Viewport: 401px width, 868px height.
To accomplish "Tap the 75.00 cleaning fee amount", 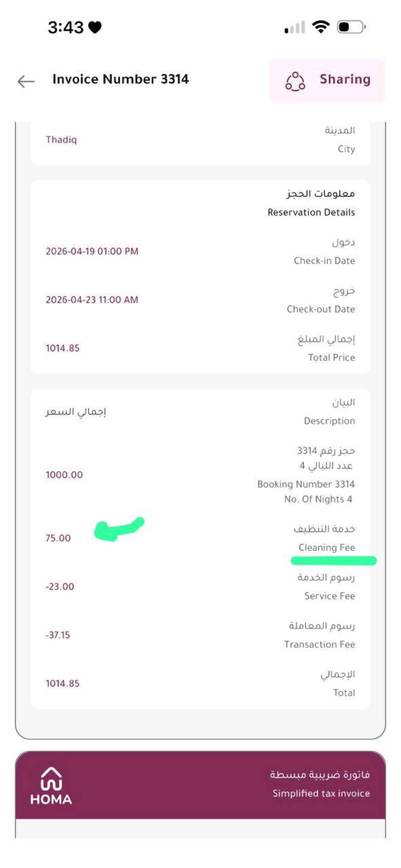I will [58, 538].
